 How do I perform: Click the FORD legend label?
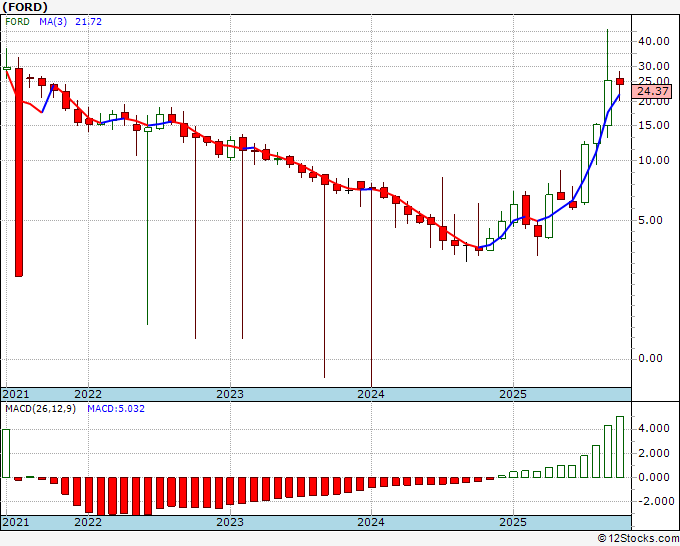point(17,22)
